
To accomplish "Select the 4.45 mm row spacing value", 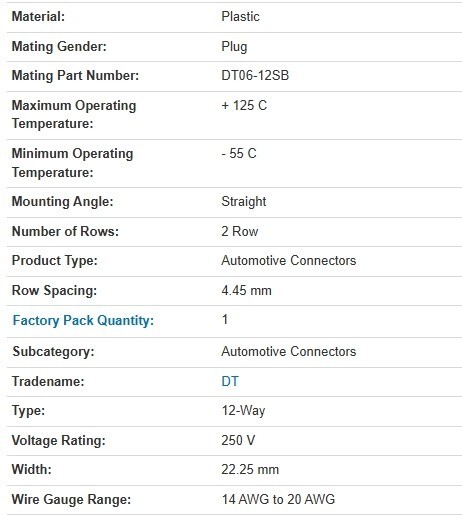I will coord(246,290).
